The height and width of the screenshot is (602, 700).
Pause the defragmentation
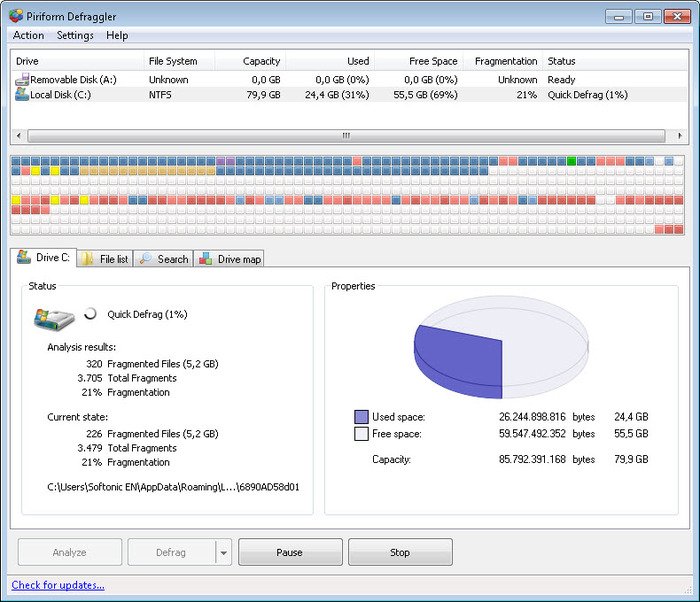[x=290, y=552]
